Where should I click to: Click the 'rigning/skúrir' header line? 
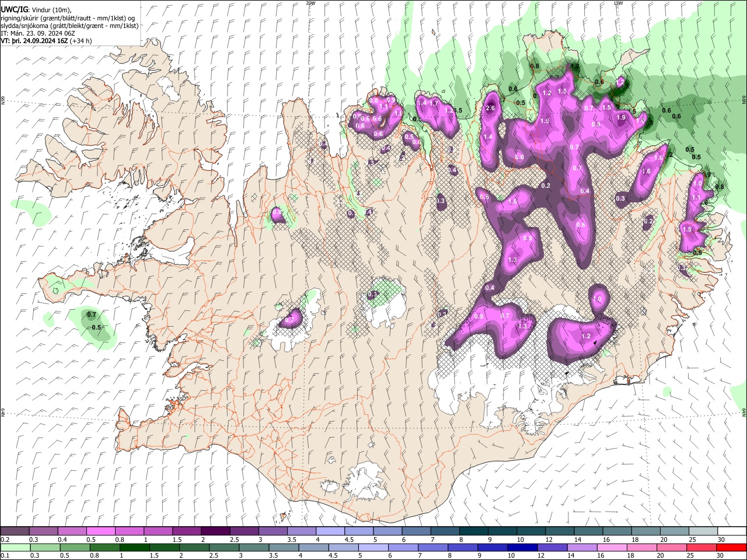pos(69,18)
